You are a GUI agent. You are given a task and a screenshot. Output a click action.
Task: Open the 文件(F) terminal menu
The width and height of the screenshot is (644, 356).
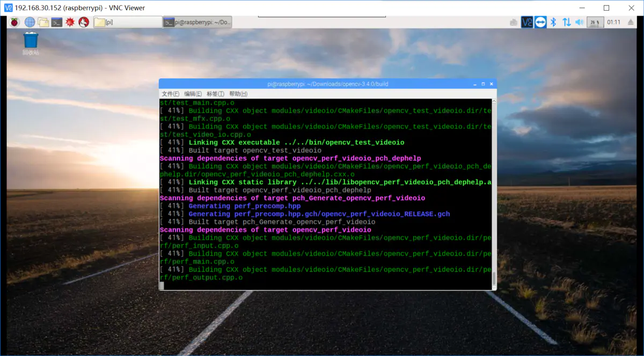171,94
